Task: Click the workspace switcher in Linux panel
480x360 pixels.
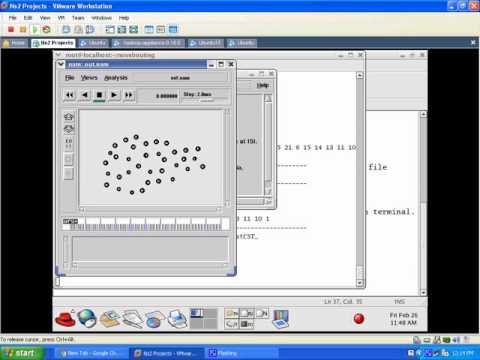Action: [x=204, y=318]
